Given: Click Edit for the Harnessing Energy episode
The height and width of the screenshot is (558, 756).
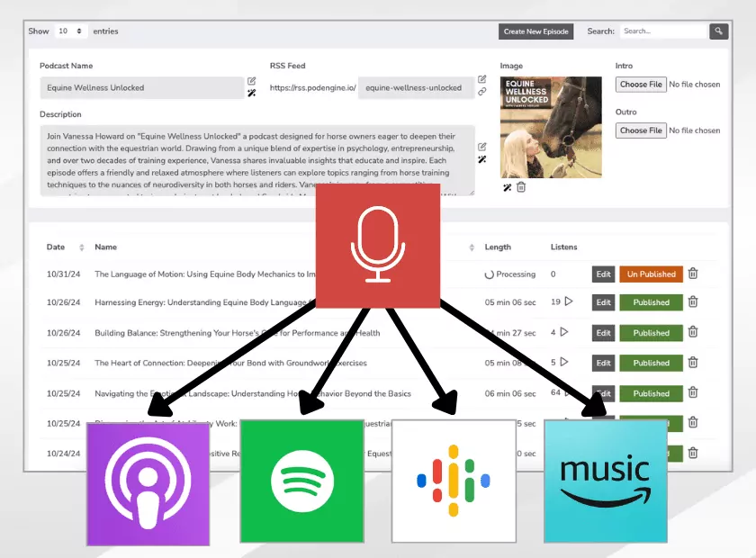Looking at the screenshot, I should click(603, 303).
